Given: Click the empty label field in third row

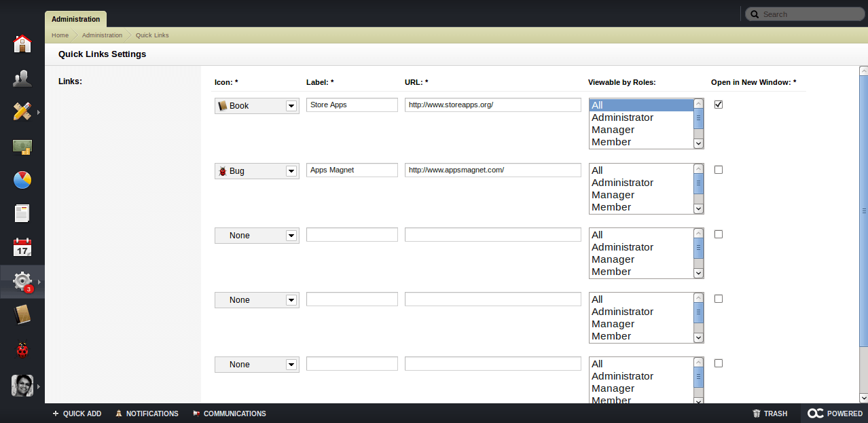Looking at the screenshot, I should click(352, 234).
